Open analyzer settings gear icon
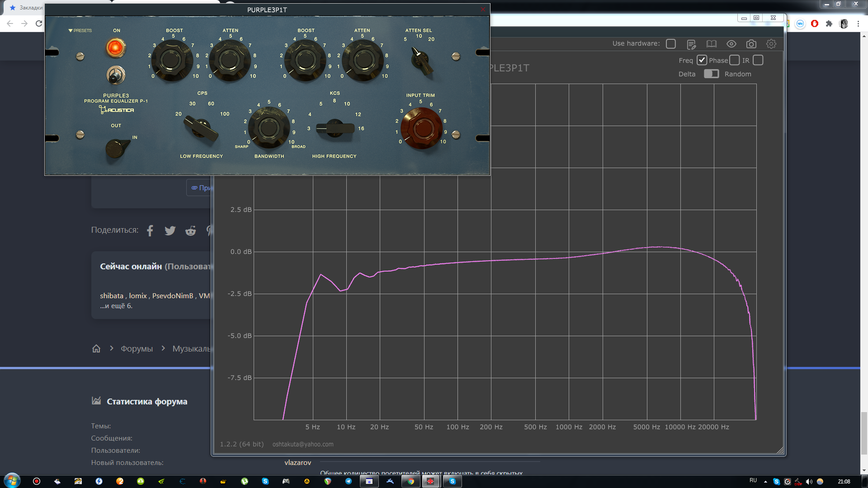868x488 pixels. pyautogui.click(x=771, y=44)
